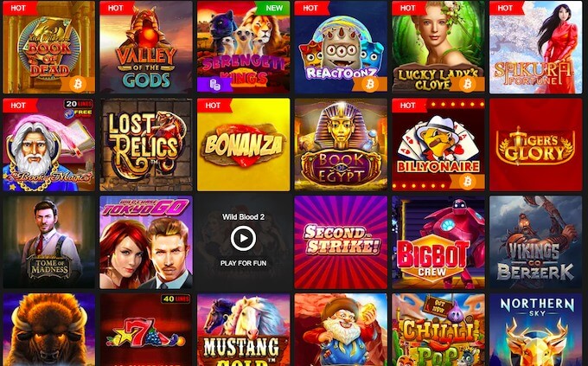Click the Bitcoin badge on Reactoonz tile
588x366 pixels.
tap(370, 84)
